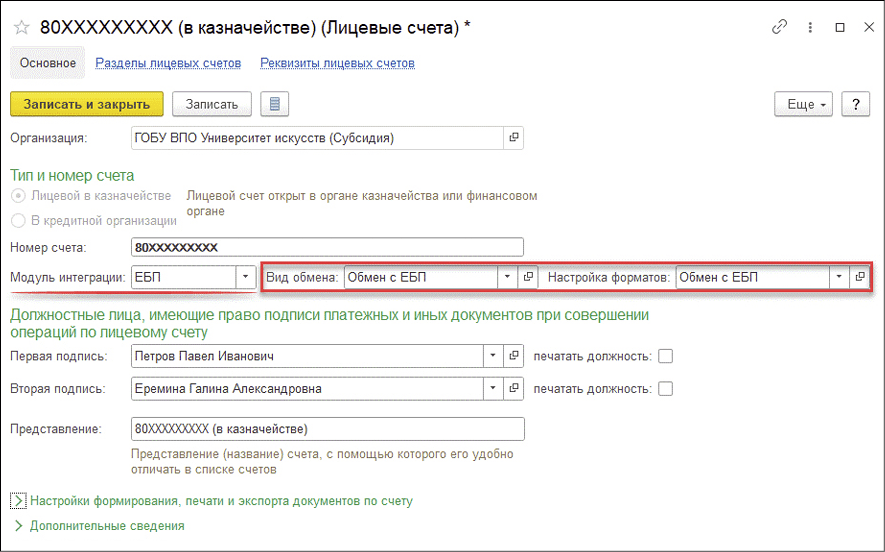Open the Организация field record icon
The image size is (885, 552).
tap(514, 137)
